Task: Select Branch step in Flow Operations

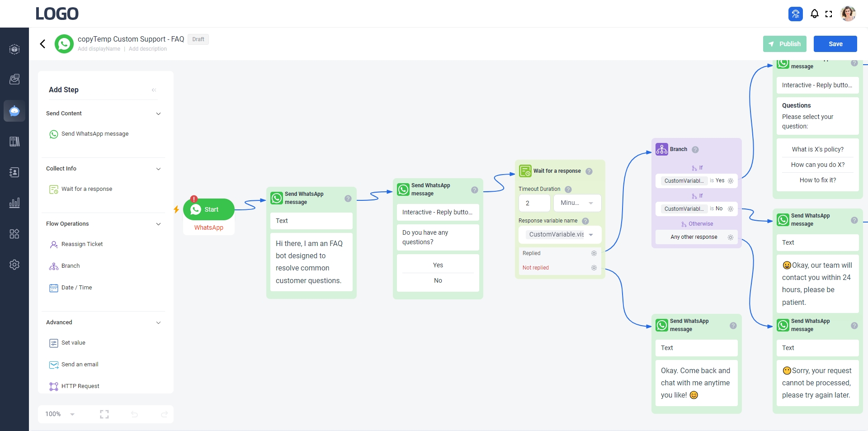Action: 71,266
